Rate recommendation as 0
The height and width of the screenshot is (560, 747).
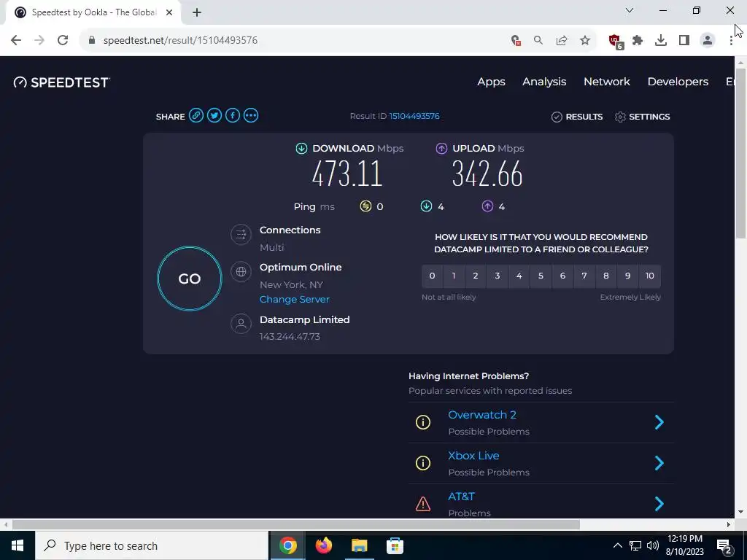click(x=432, y=276)
